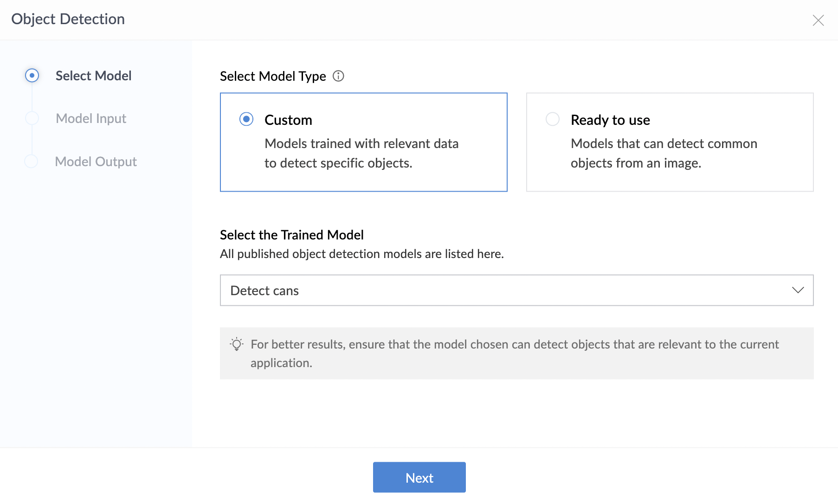Screen dimensions: 838x504
Task: Select the Custom radio button
Action: (246, 119)
